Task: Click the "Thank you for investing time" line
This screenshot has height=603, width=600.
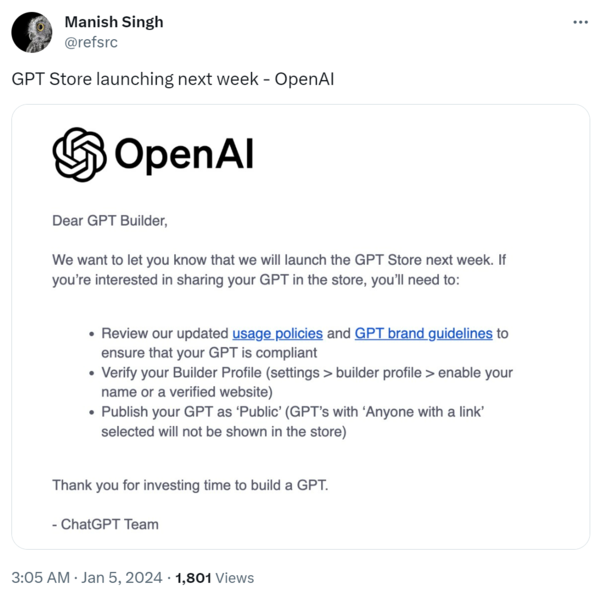Action: tap(189, 485)
